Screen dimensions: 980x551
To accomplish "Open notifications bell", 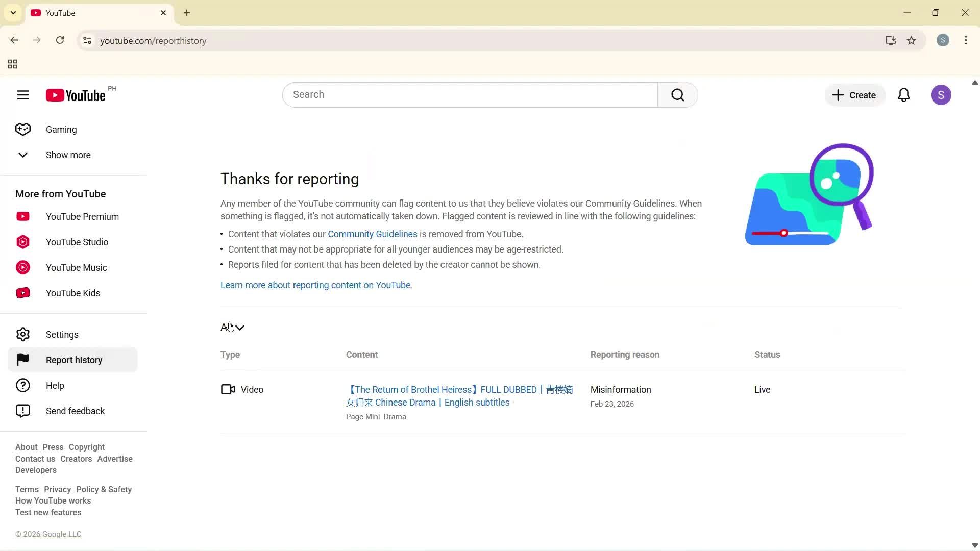I will [x=904, y=95].
